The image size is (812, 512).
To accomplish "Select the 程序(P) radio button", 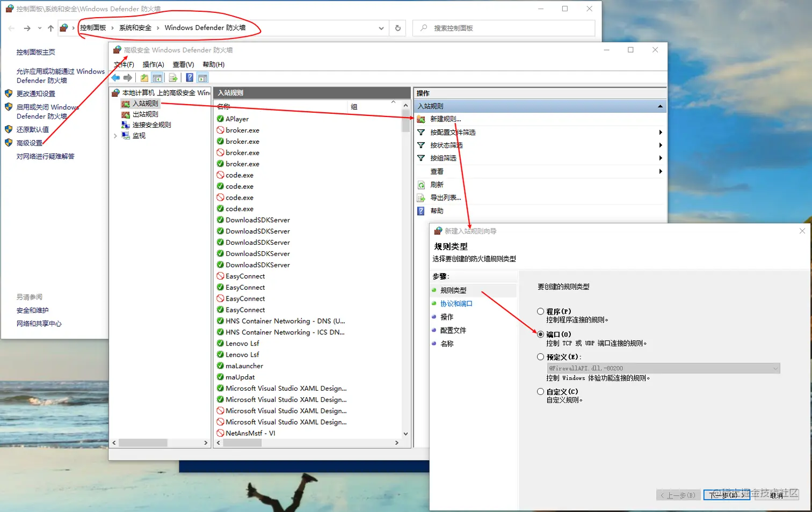I will 540,311.
